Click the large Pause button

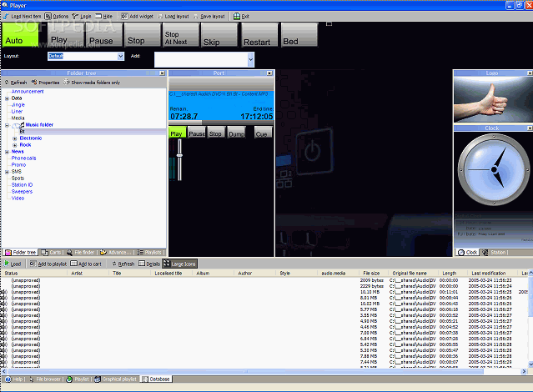click(x=104, y=35)
